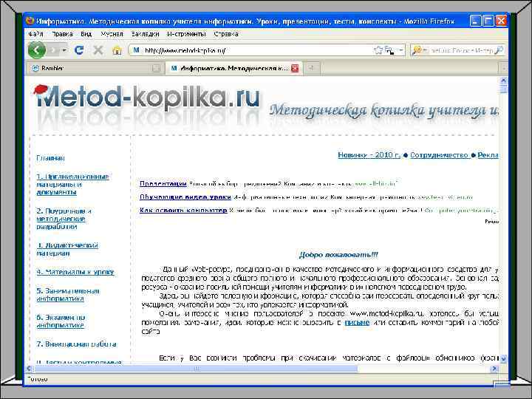The height and width of the screenshot is (399, 532).
Task: Open the Инструменты menu
Action: (186, 34)
